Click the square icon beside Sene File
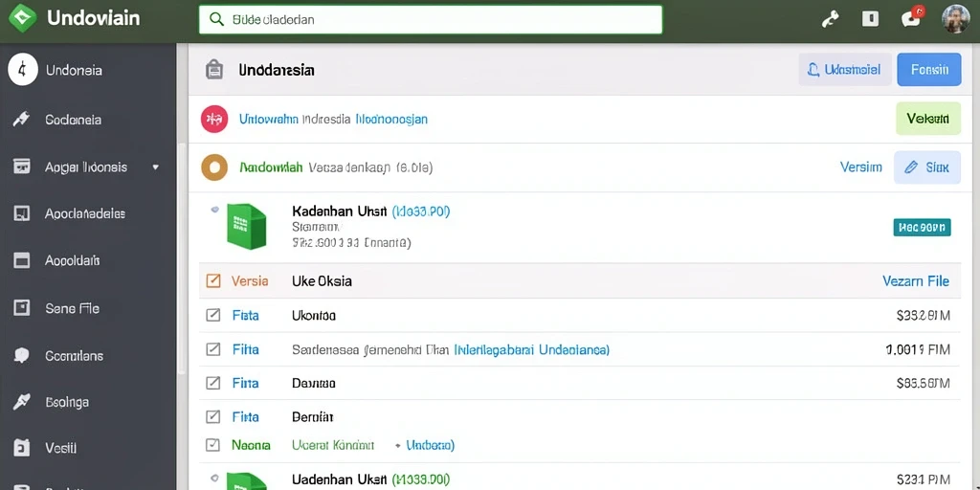The image size is (980, 490). click(x=22, y=308)
